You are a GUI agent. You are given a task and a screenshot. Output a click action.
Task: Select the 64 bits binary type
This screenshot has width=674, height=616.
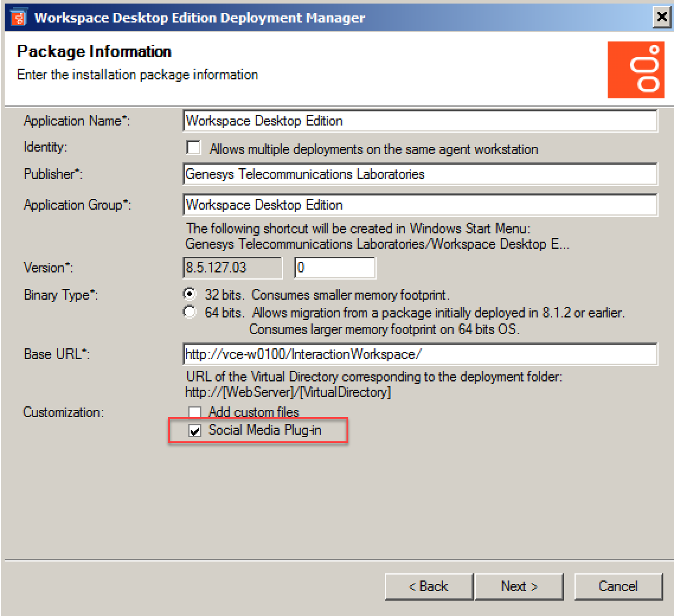click(190, 312)
